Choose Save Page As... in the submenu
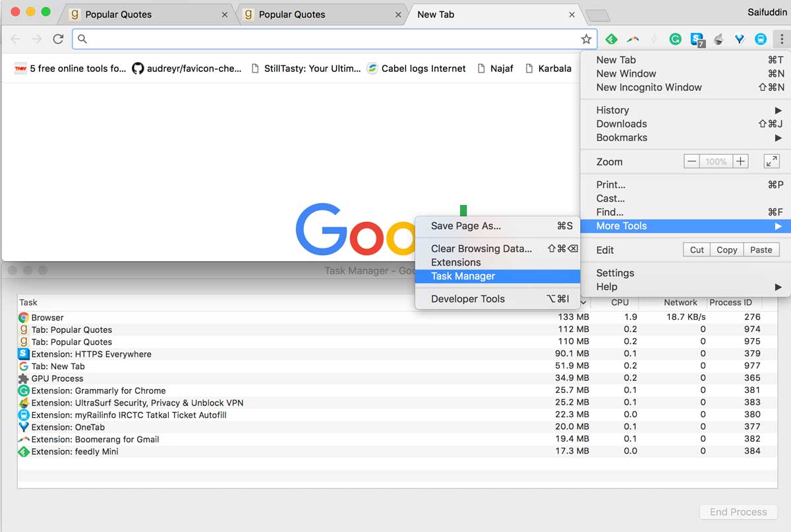 [498, 226]
